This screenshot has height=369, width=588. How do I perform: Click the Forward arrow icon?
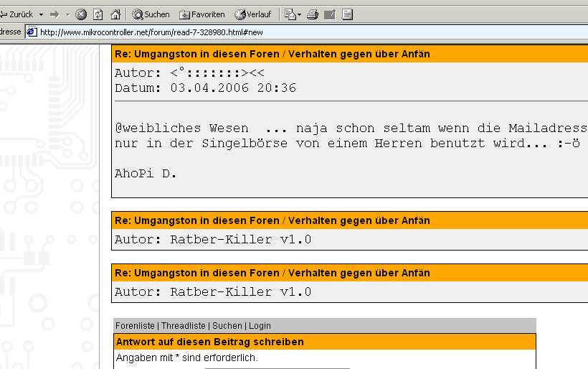(54, 14)
